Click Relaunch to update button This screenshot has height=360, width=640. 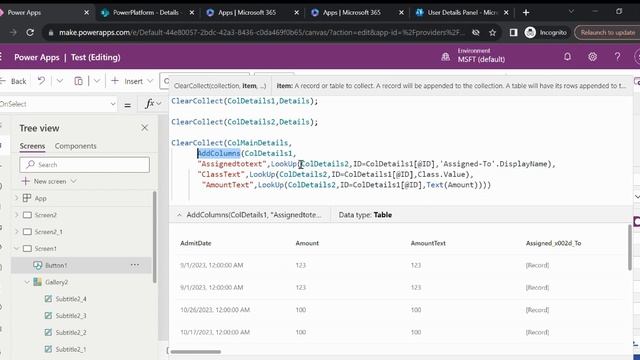tap(607, 32)
